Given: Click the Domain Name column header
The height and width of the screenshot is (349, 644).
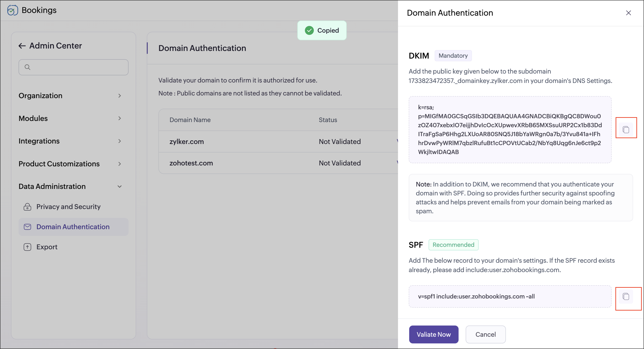Looking at the screenshot, I should [190, 120].
